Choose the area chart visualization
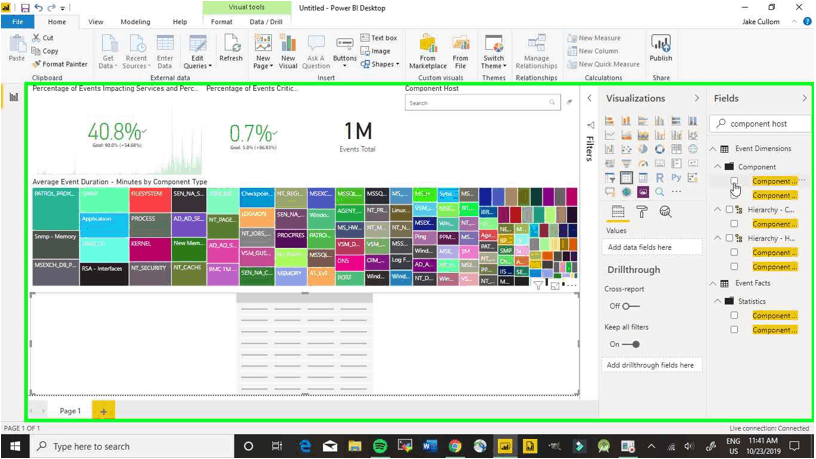Viewport: 816px width, 459px height. (626, 135)
